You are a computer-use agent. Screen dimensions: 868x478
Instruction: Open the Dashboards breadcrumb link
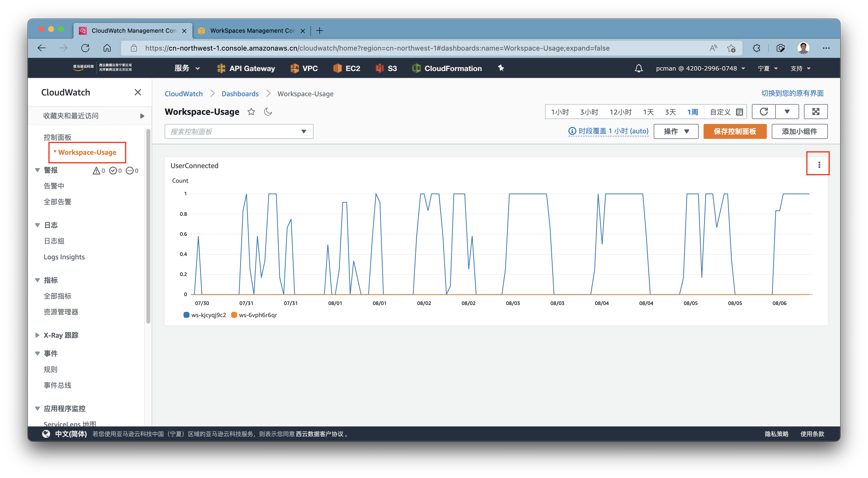[240, 94]
